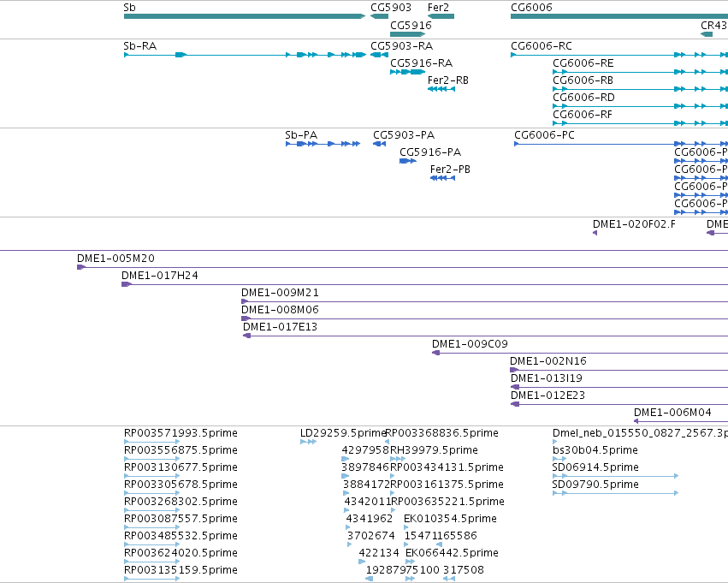Click BAC clone DME1-009M21
The image size is (728, 583).
coord(485,301)
